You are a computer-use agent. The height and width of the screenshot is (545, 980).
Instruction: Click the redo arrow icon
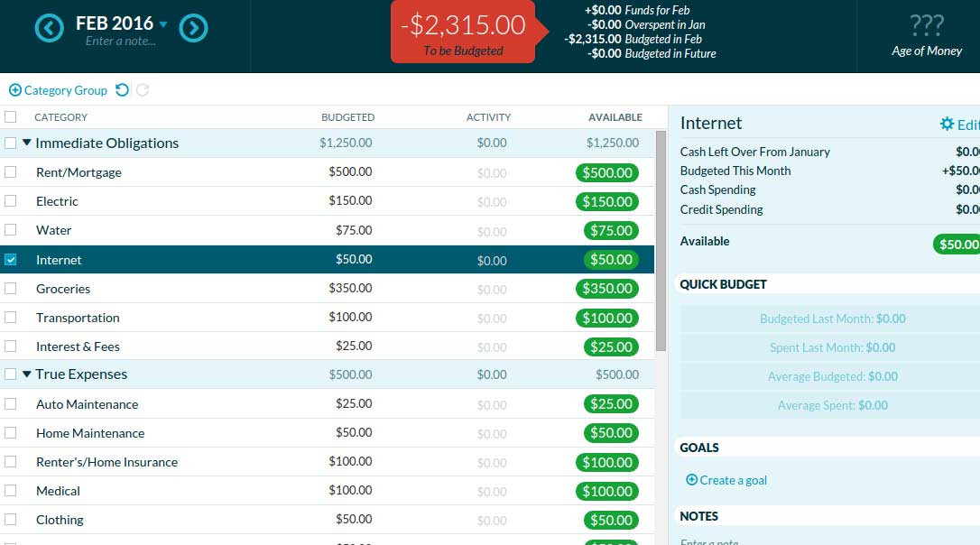(143, 90)
